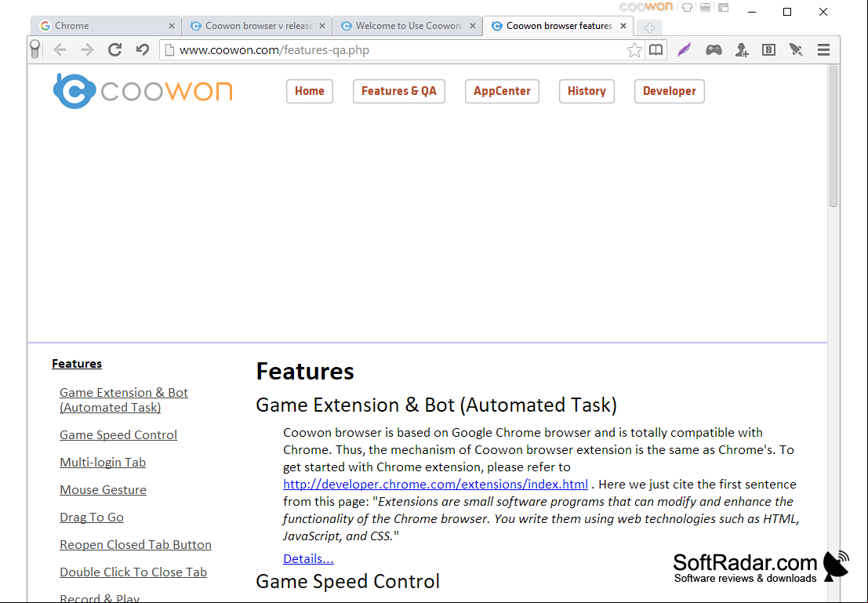Open the Developer page button

(x=670, y=92)
